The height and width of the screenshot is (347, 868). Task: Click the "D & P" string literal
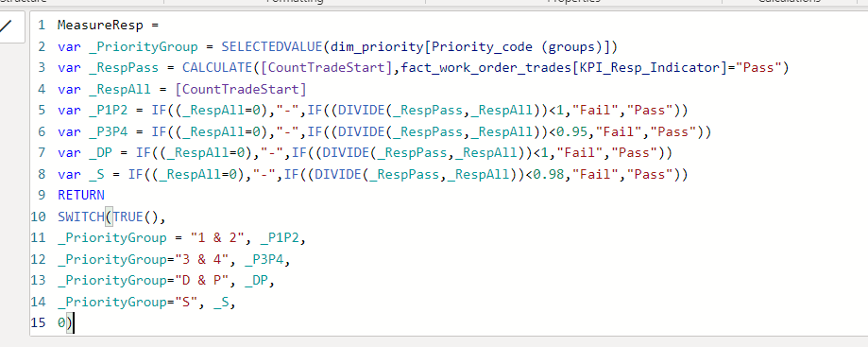201,281
